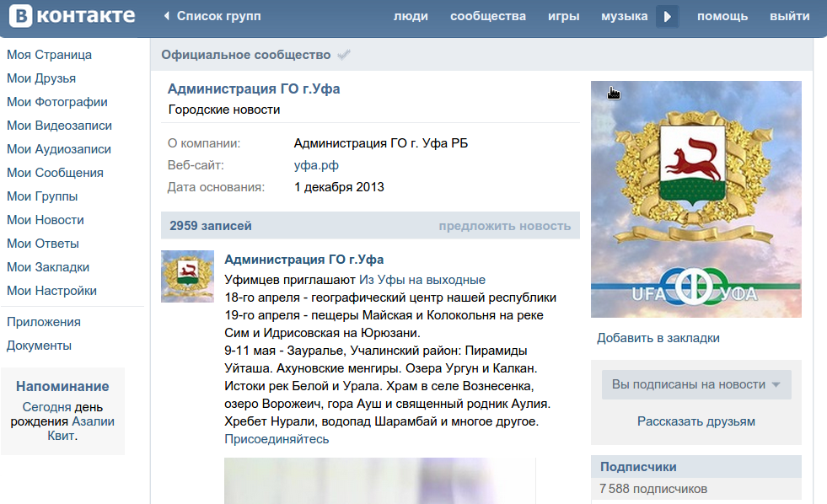827x504 pixels.
Task: Click Добавить в закладки
Action: coord(658,338)
